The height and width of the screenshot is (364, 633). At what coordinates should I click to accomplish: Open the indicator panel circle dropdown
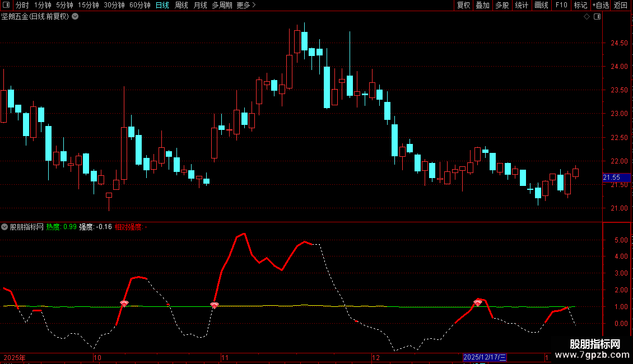tap(4, 227)
